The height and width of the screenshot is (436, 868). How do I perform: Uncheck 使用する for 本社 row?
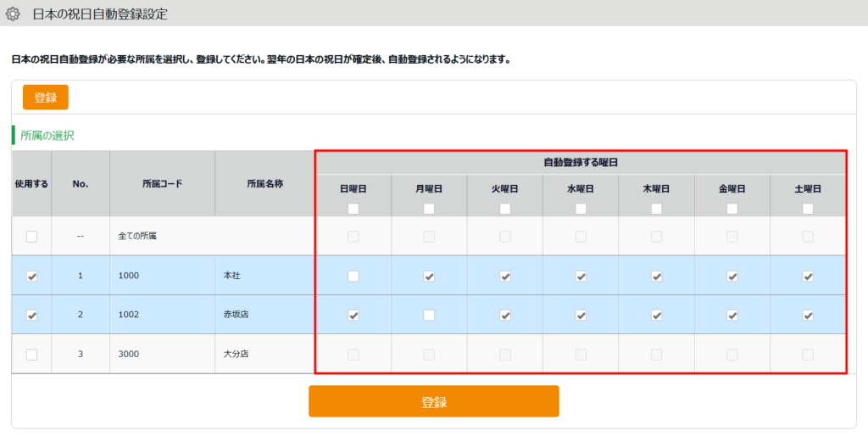pos(31,276)
